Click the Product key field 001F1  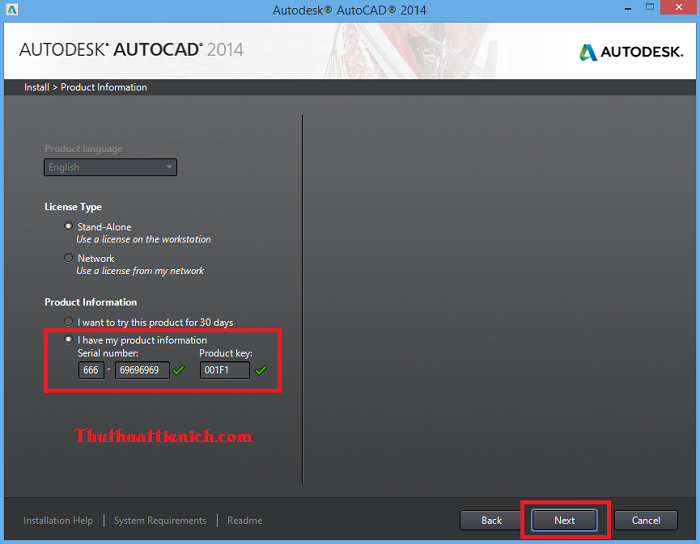pos(225,370)
